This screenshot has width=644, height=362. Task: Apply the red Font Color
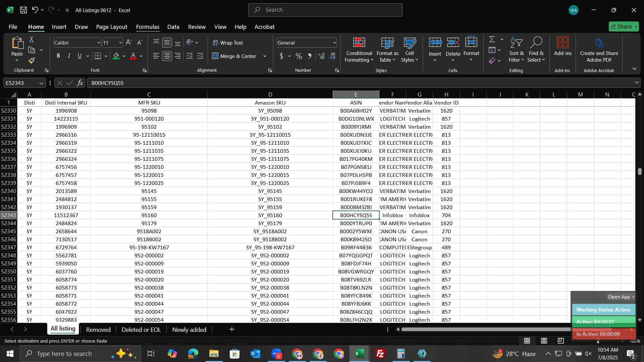(133, 56)
